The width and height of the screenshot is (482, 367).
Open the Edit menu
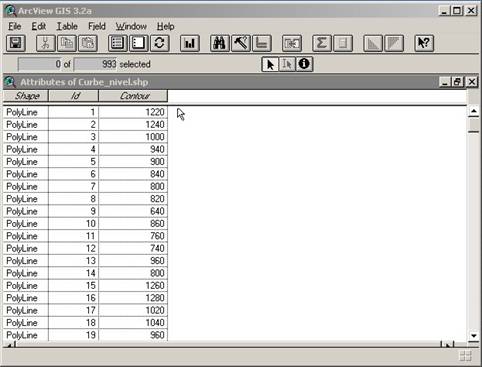point(39,26)
